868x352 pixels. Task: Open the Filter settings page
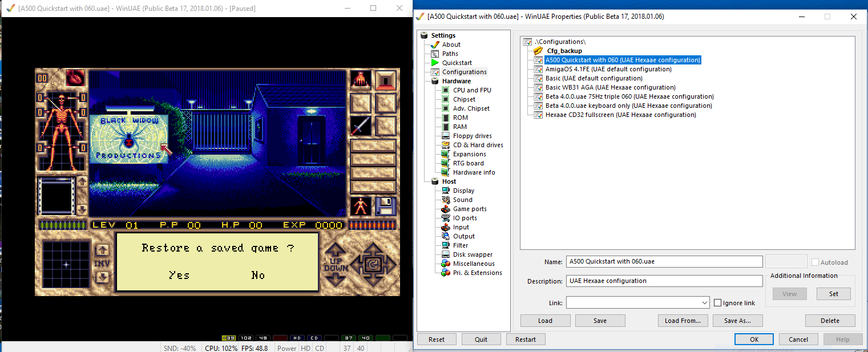(461, 245)
